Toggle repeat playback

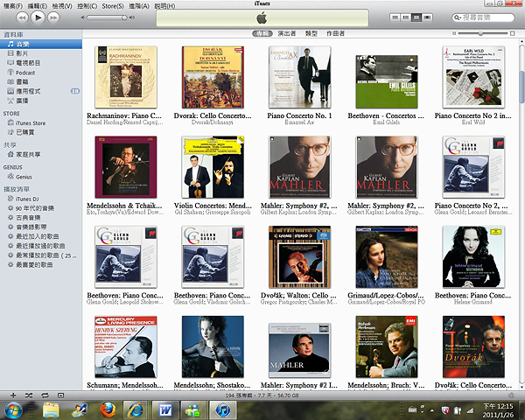[45, 395]
